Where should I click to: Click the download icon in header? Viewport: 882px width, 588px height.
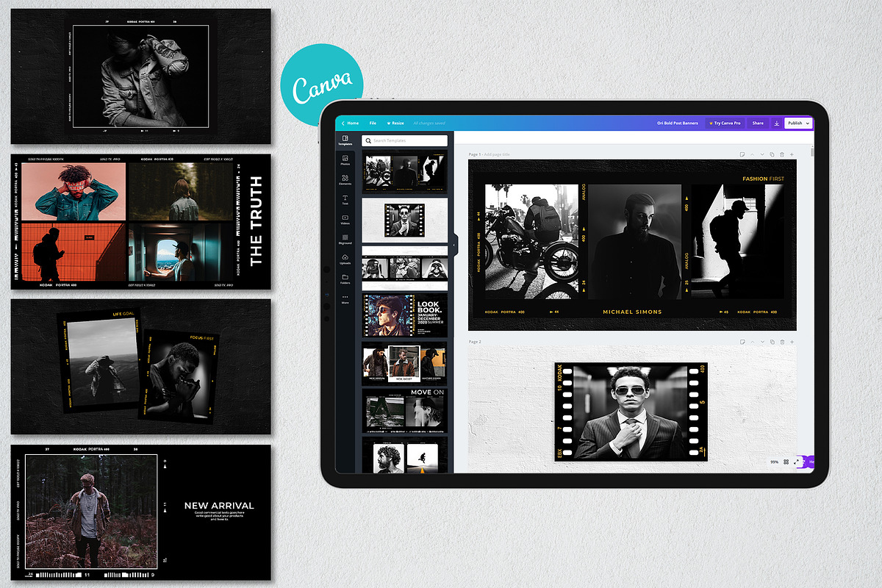(777, 123)
